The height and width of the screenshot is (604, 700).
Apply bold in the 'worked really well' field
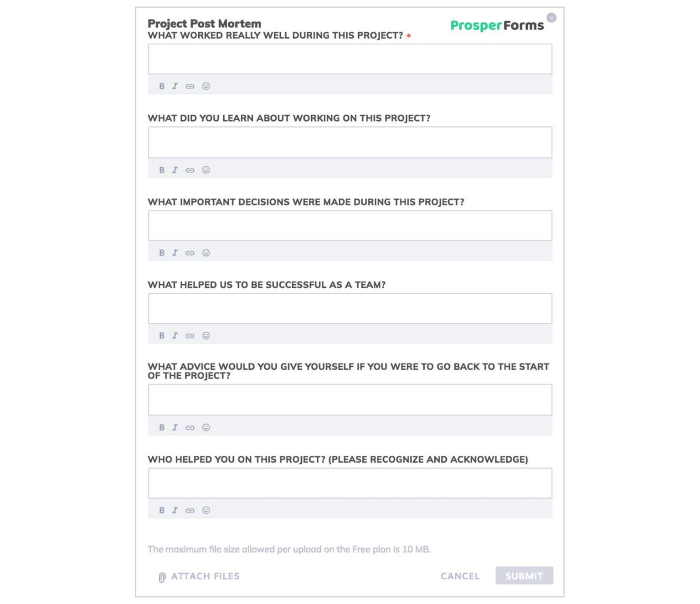162,86
